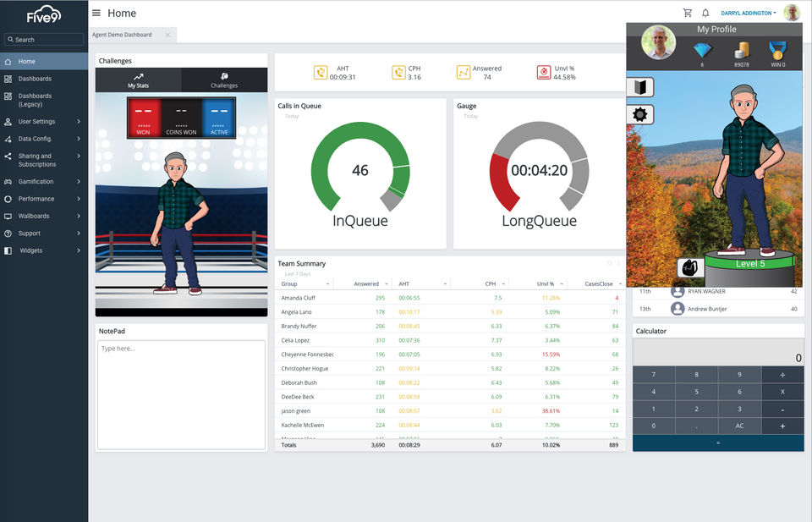Click the equals button on the calculator
The width and height of the screenshot is (812, 522).
click(x=718, y=442)
